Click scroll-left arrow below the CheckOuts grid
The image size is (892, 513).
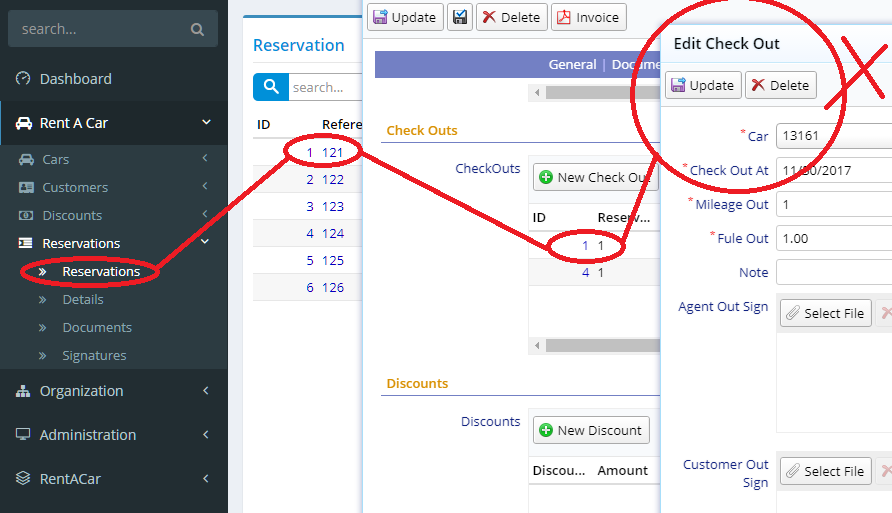pos(537,345)
